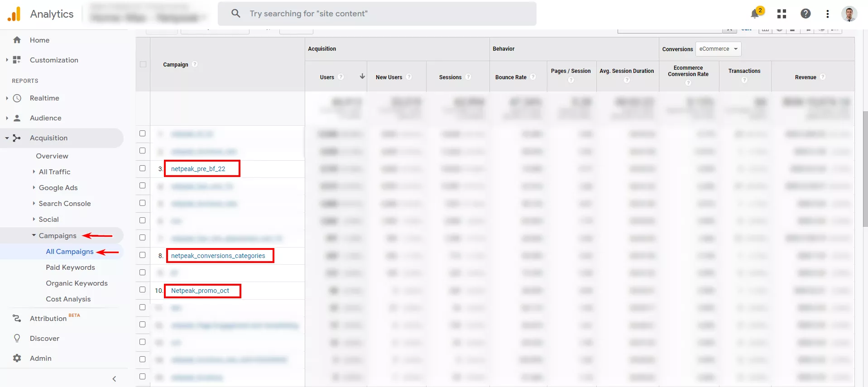
Task: Select All Campaigns in the sidebar
Action: (70, 252)
